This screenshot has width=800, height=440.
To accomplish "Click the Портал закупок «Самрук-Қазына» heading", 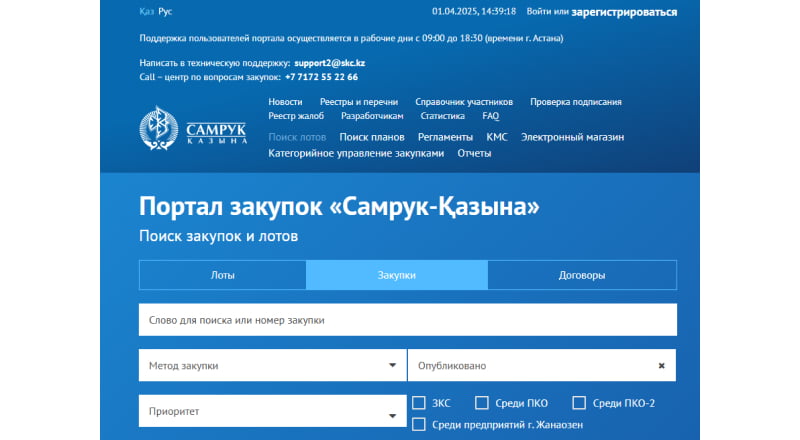I will click(x=339, y=207).
